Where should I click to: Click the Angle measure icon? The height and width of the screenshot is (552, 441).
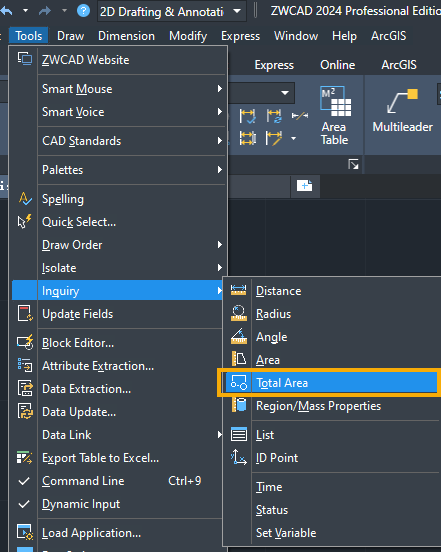[239, 336]
